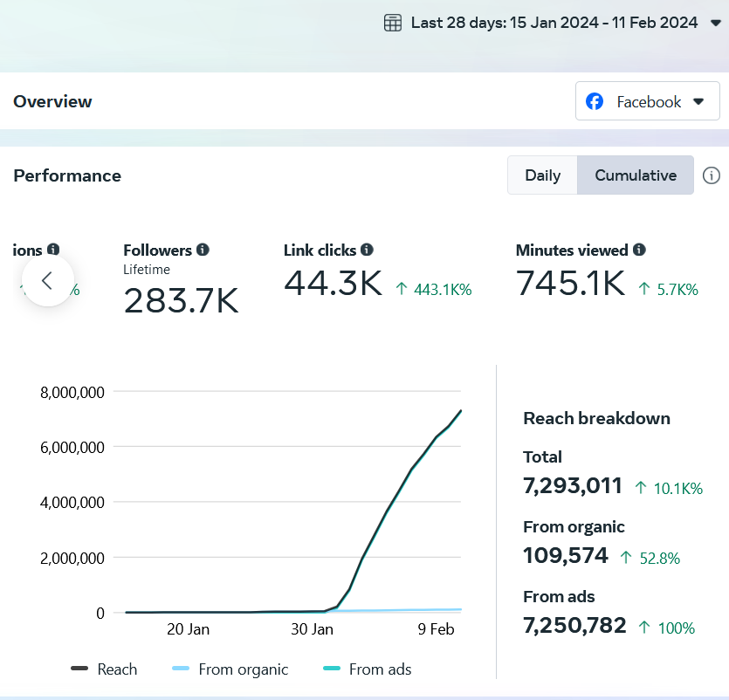Open the date range dropdown arrow
Screen dimensions: 729x700
[x=715, y=24]
